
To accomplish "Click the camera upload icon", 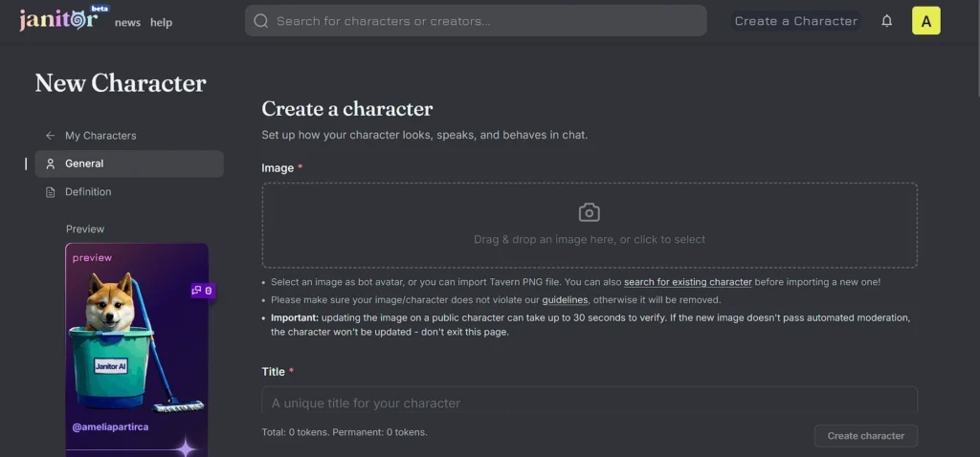I will coord(589,212).
